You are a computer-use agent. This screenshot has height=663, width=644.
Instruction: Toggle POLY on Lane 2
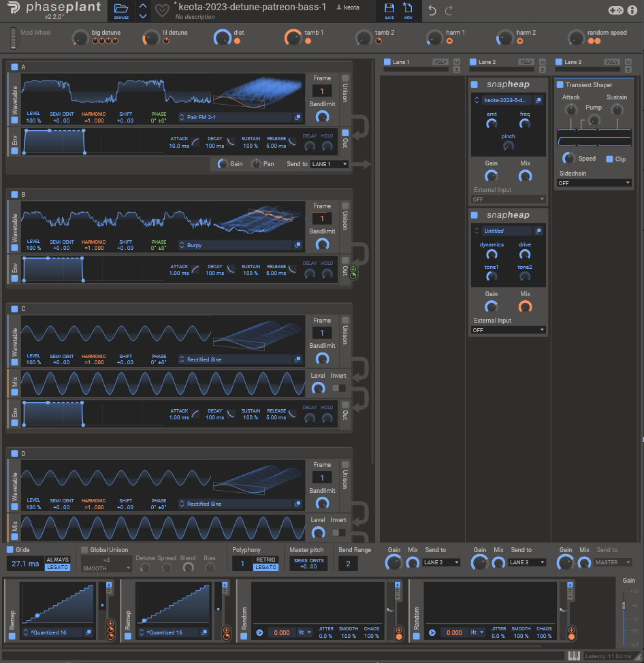526,62
